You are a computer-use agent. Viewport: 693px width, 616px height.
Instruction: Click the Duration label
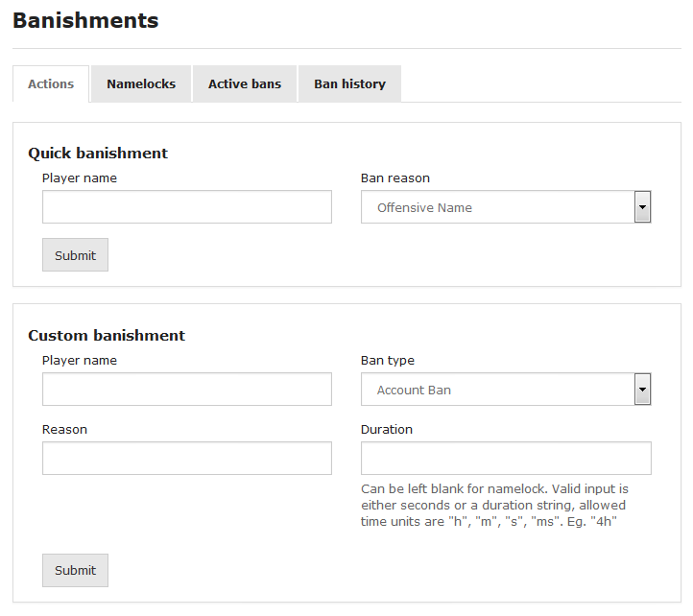click(x=387, y=430)
